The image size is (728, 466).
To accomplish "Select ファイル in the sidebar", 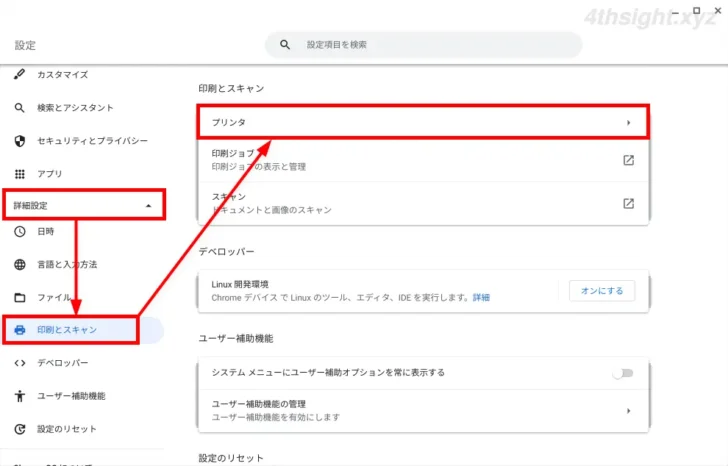I will (54, 298).
